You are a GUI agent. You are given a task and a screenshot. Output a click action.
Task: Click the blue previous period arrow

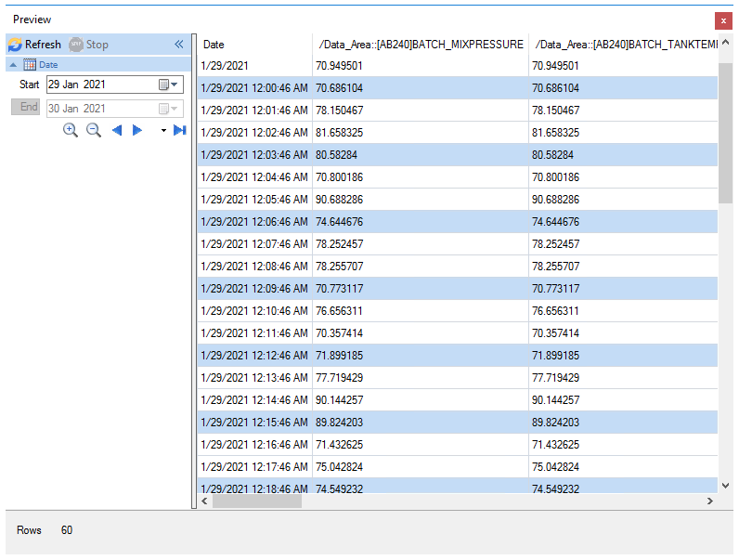[x=117, y=130]
